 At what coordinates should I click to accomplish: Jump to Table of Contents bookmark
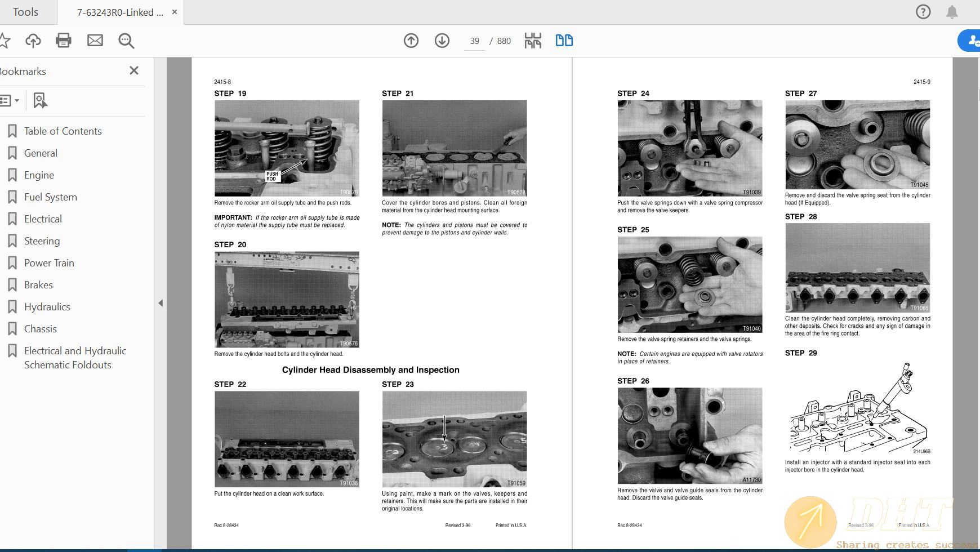pos(63,131)
